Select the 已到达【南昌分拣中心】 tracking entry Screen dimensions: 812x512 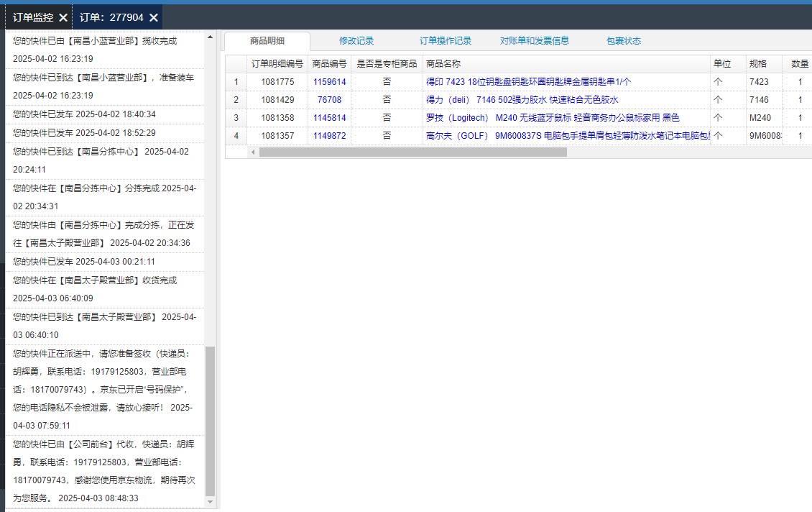pyautogui.click(x=105, y=160)
